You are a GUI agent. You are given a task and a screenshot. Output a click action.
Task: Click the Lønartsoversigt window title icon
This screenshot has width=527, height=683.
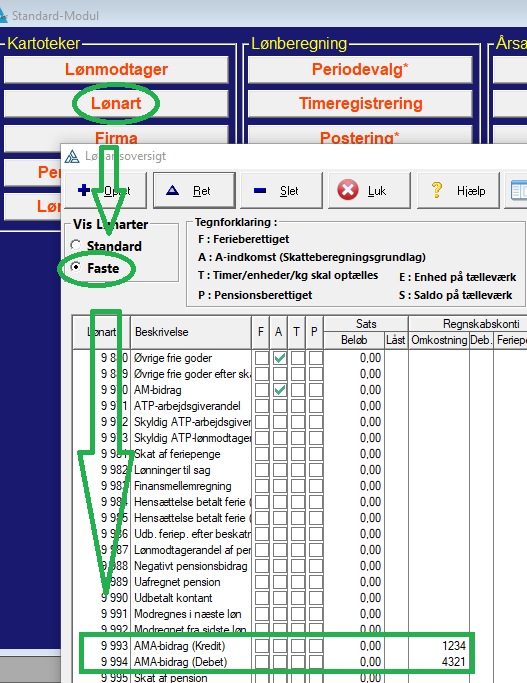pyautogui.click(x=72, y=156)
